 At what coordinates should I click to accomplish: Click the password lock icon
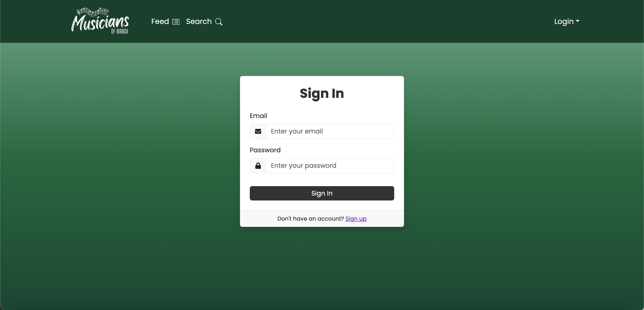click(258, 165)
